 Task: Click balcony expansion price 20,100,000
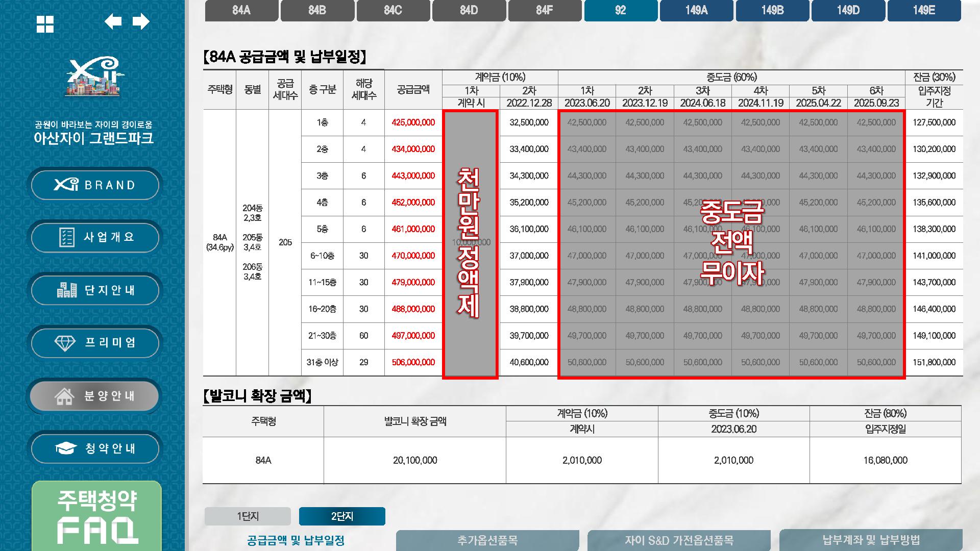click(415, 460)
